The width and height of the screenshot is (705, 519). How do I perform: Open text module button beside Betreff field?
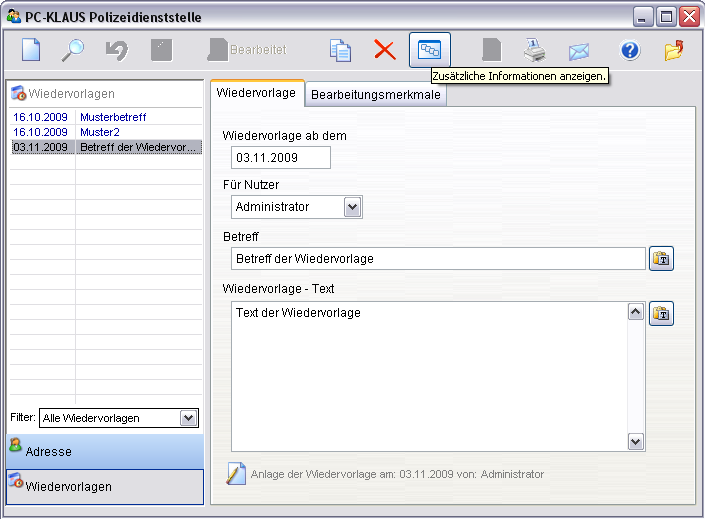(661, 259)
